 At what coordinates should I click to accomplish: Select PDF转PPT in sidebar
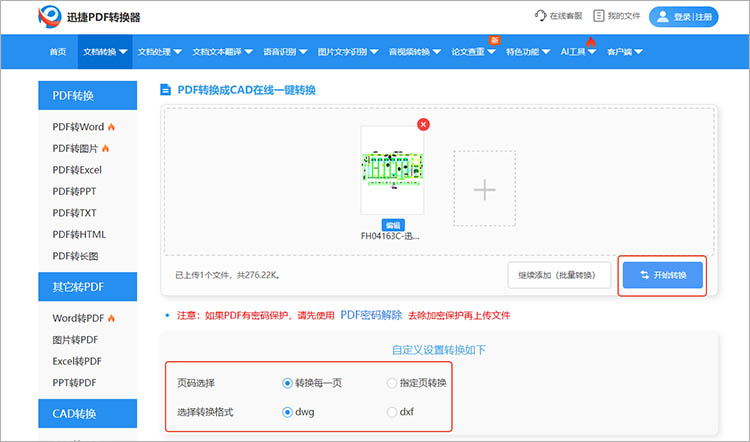coord(74,191)
